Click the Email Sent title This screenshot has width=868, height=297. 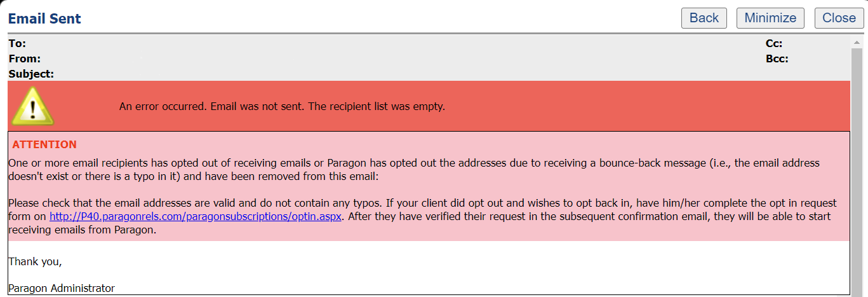click(x=44, y=18)
